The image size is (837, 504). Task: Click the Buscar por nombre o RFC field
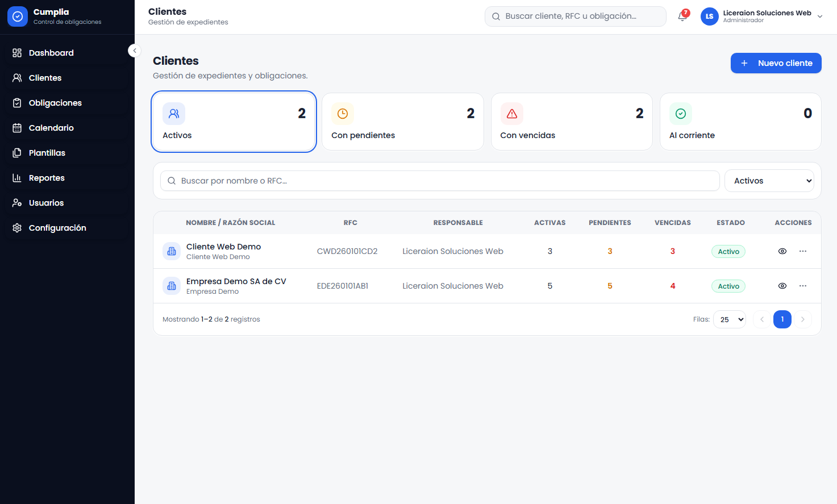point(440,181)
